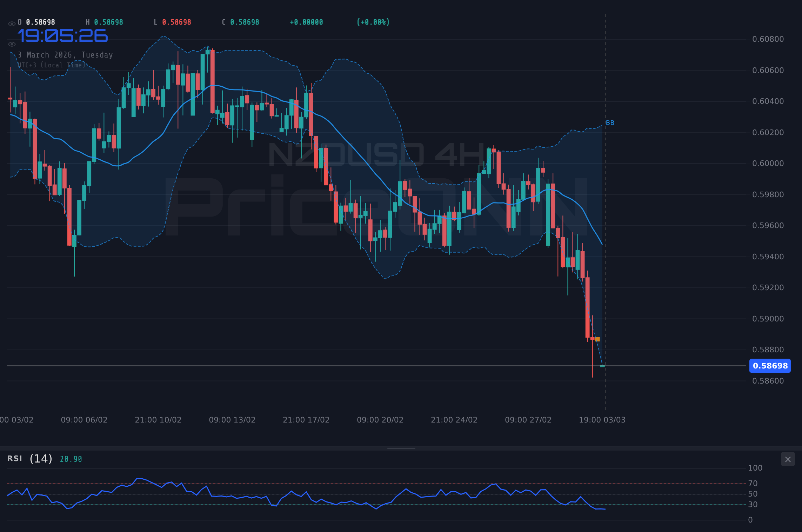Screen dimensions: 802x532
Task: Hide the Bollinger Bands using its eye icon
Action: coord(12,44)
